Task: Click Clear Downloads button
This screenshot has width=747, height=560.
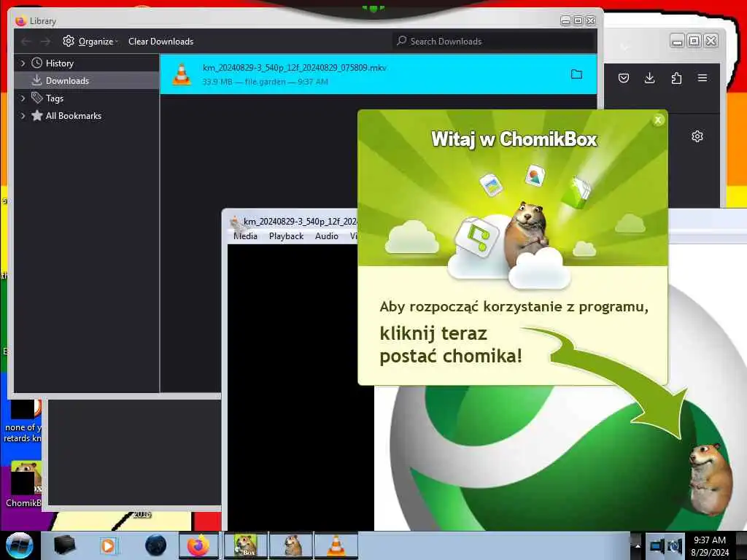Action: tap(160, 42)
